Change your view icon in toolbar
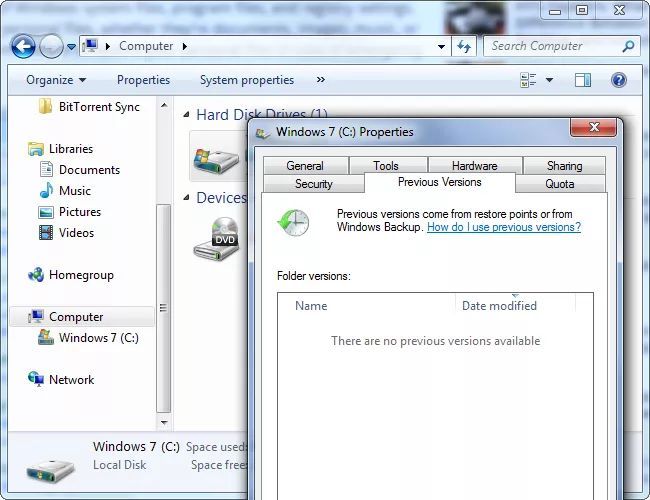 pyautogui.click(x=528, y=80)
